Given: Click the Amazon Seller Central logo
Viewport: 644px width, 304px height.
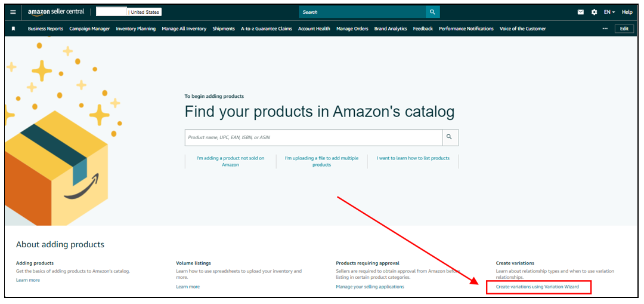Looking at the screenshot, I should coord(56,12).
